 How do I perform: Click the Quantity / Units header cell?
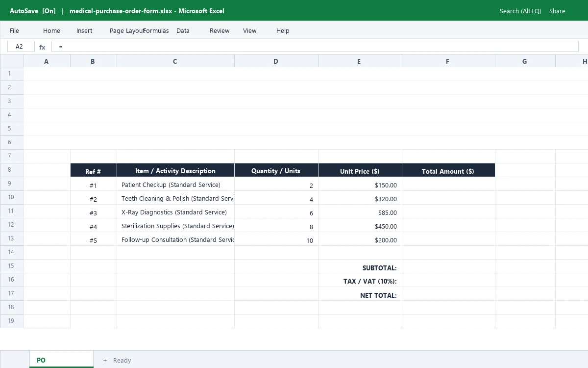pyautogui.click(x=276, y=170)
